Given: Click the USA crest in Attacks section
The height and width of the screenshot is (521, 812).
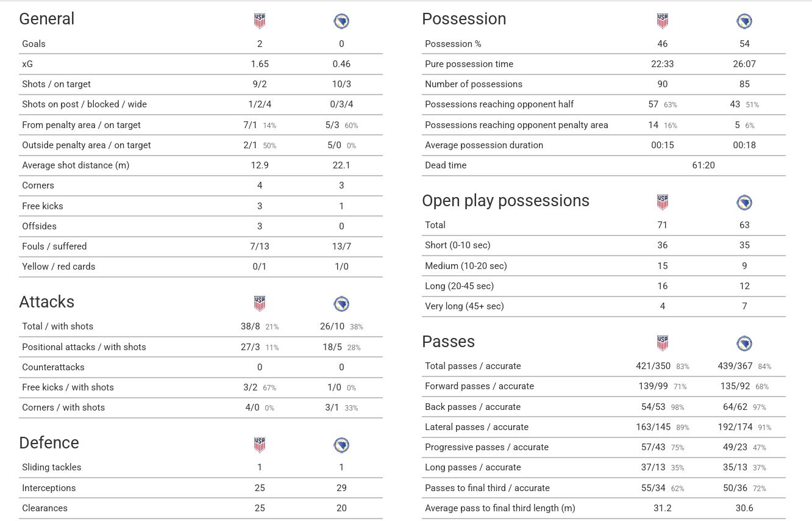Looking at the screenshot, I should [260, 304].
